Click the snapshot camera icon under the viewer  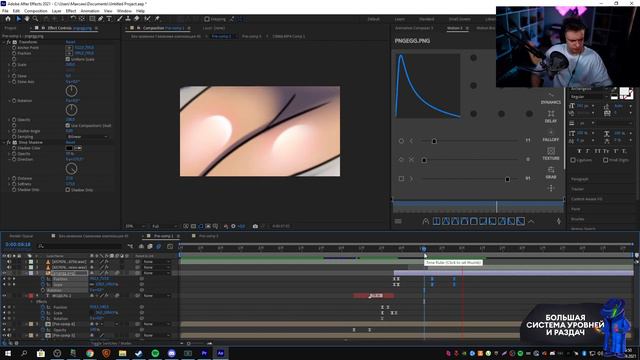[x=255, y=226]
